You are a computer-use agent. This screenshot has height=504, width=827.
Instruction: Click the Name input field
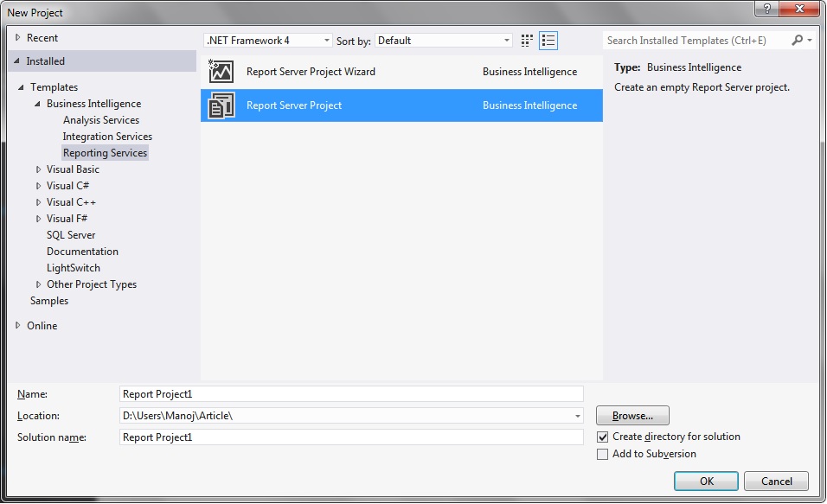click(351, 394)
